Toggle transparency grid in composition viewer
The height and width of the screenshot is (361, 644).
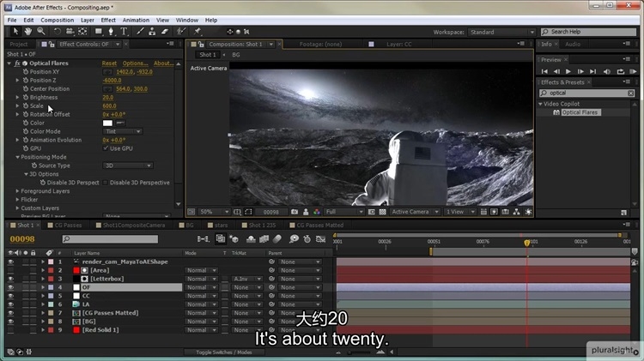click(x=382, y=212)
